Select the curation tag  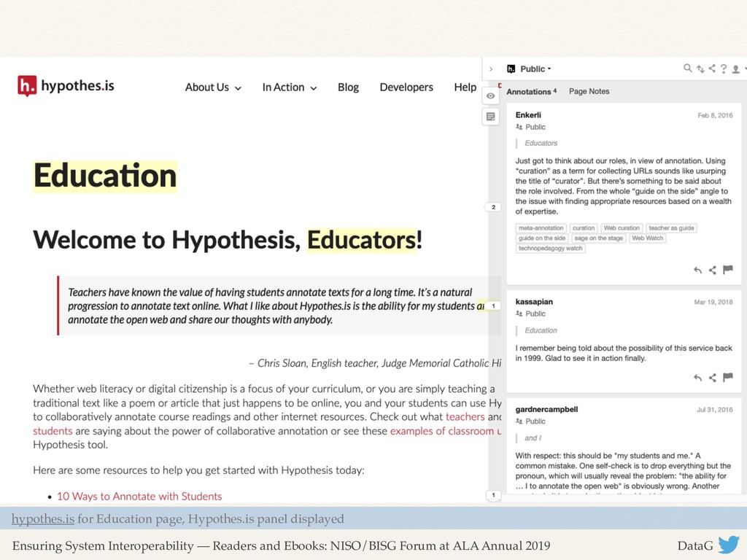click(584, 228)
